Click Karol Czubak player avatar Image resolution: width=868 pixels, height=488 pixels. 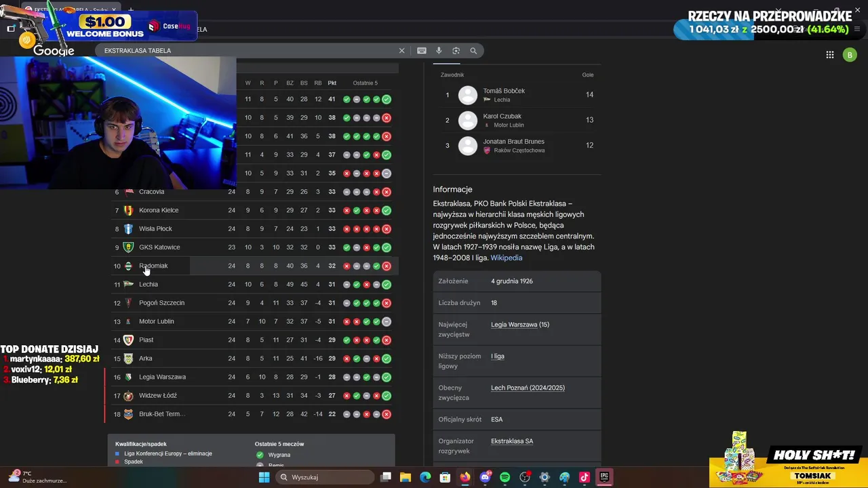coord(468,121)
